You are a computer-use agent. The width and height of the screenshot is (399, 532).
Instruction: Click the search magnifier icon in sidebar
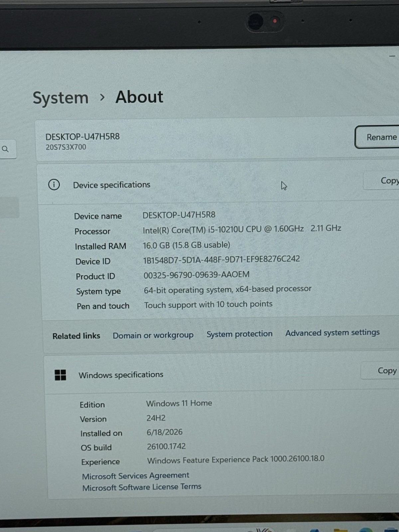[x=5, y=149]
